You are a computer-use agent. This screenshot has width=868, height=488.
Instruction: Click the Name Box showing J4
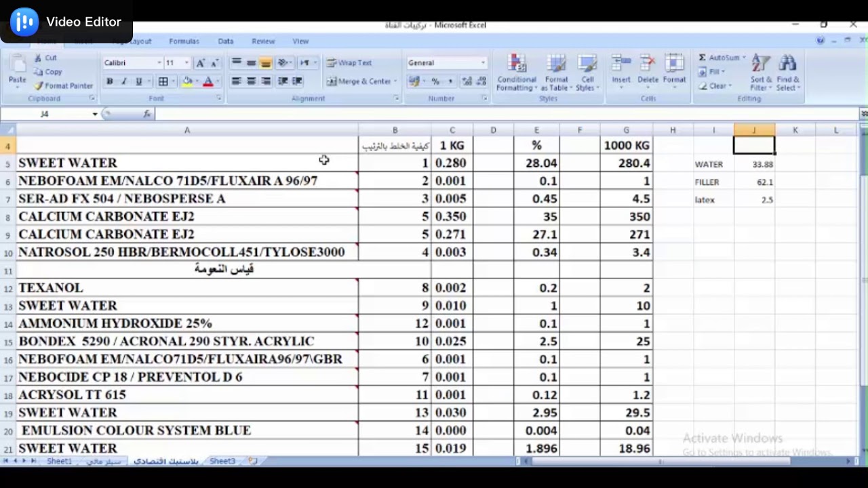pyautogui.click(x=45, y=114)
